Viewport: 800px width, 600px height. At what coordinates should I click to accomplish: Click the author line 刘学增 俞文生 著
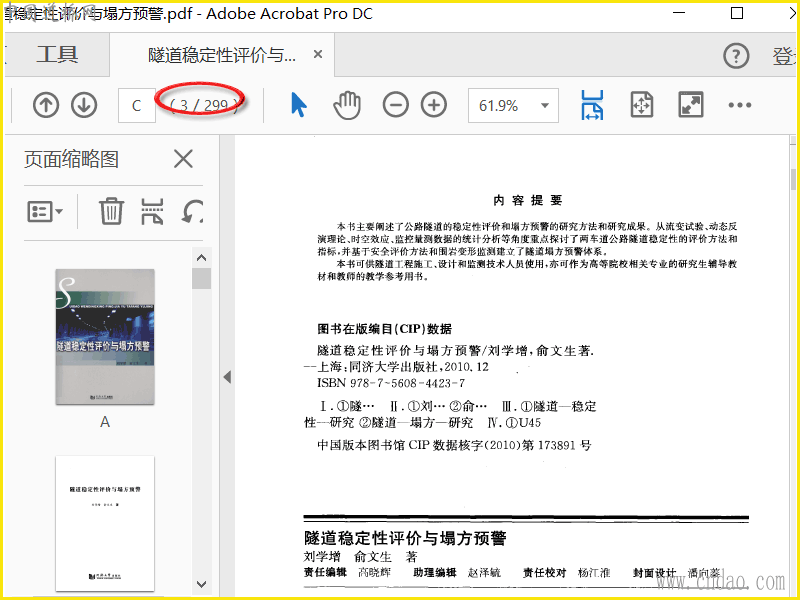pos(360,557)
